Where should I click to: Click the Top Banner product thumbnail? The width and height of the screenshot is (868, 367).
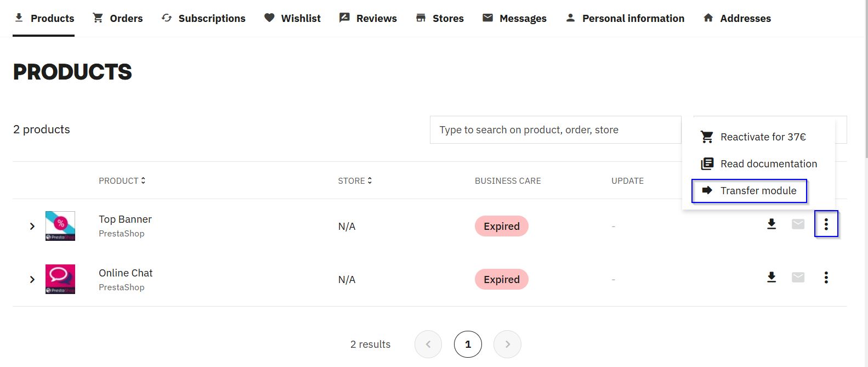[60, 226]
